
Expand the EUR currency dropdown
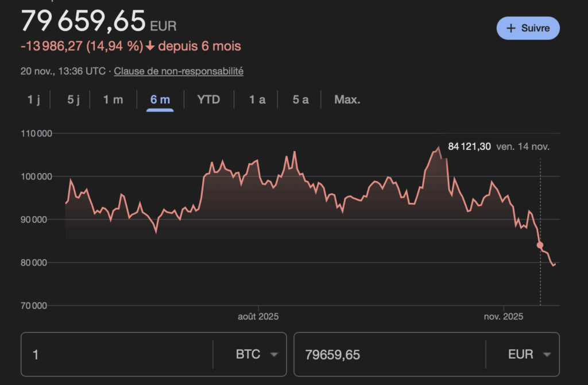(x=529, y=355)
